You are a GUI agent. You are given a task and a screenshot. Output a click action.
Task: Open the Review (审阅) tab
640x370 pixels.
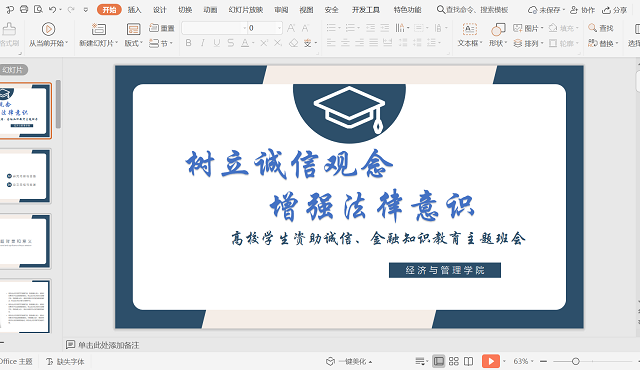[x=281, y=9]
